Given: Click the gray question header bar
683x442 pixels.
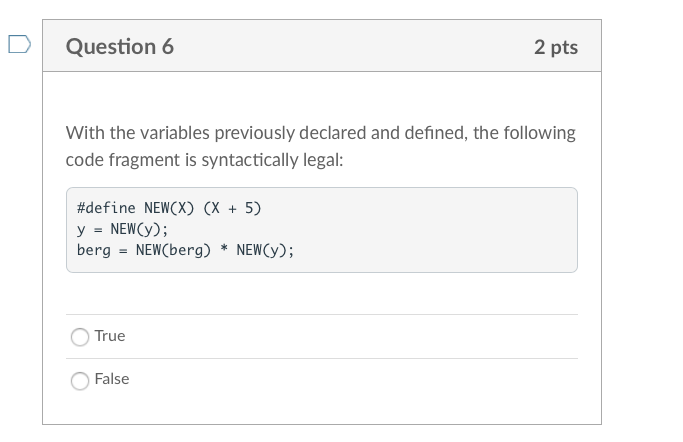Looking at the screenshot, I should [x=322, y=46].
